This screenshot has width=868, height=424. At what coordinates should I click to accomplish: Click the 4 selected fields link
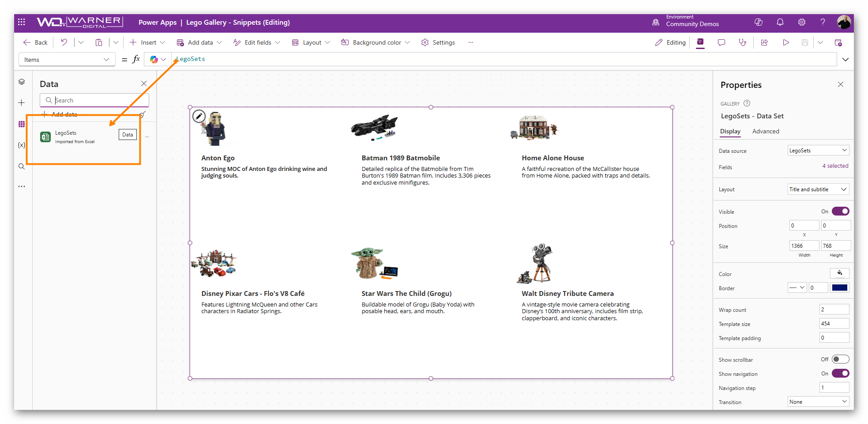(835, 166)
